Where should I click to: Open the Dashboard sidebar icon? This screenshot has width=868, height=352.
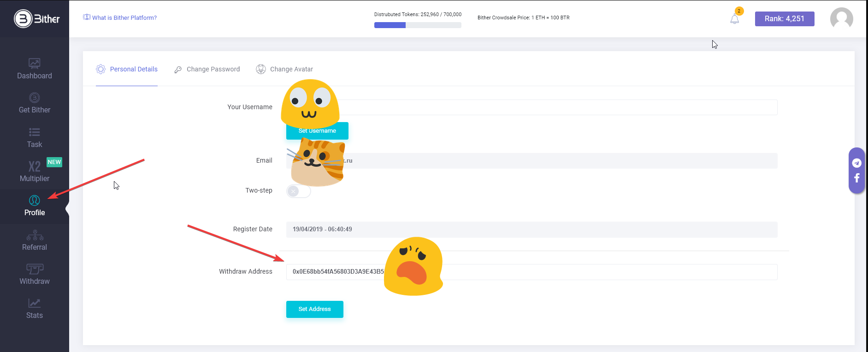coord(35,64)
